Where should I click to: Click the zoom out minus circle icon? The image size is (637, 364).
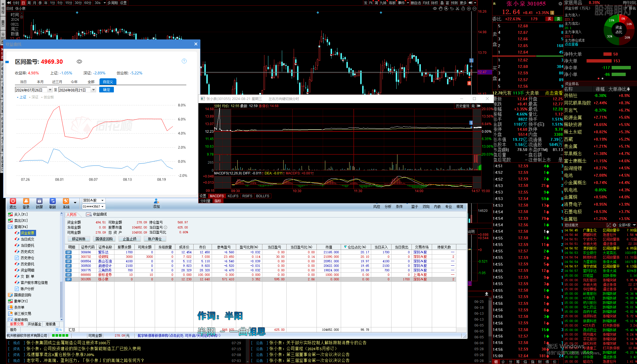coord(475,8)
